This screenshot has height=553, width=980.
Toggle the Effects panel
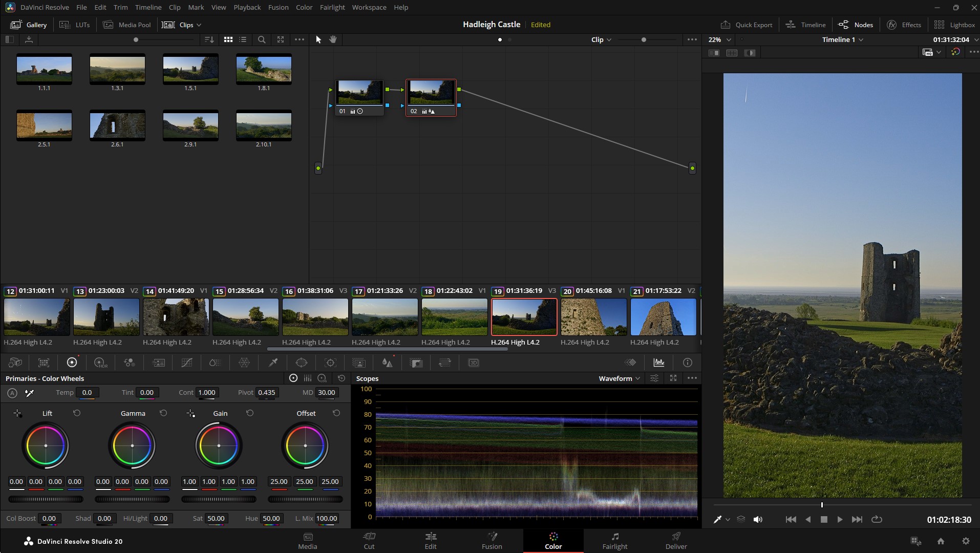[x=904, y=25]
